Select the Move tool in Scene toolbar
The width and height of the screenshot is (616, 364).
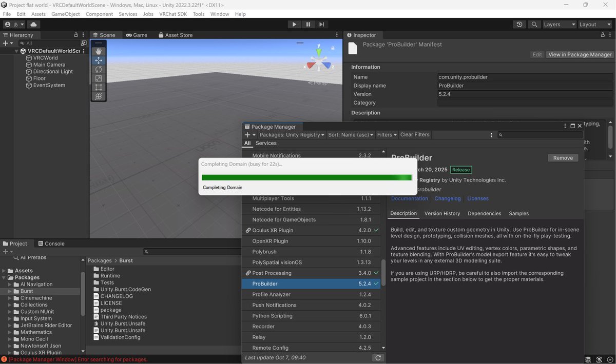(99, 60)
